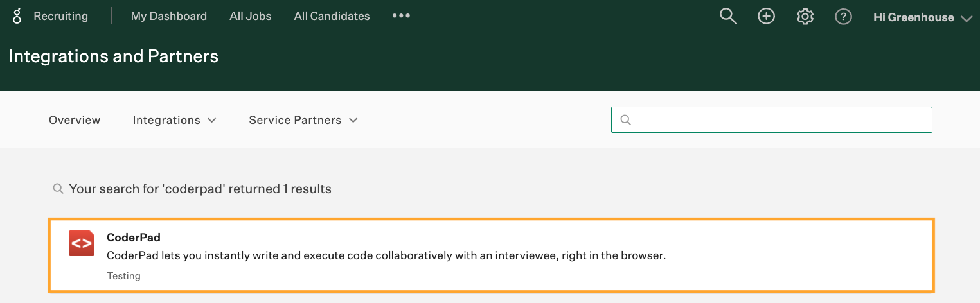Click the Greenhouse logo icon

click(17, 17)
